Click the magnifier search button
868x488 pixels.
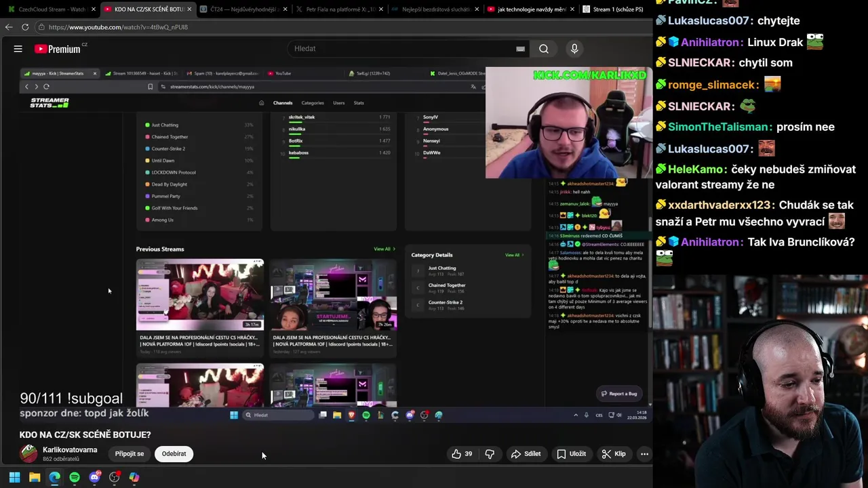pos(544,49)
